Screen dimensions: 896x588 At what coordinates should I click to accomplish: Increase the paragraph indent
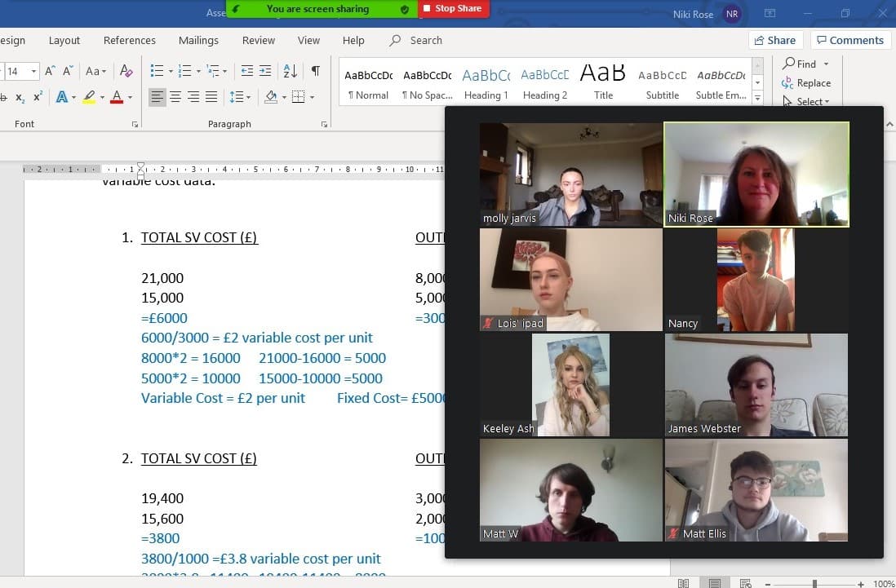point(265,71)
